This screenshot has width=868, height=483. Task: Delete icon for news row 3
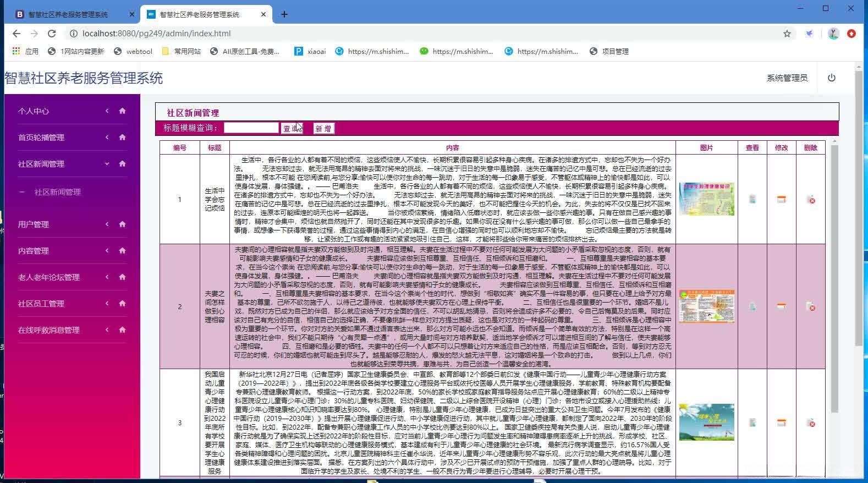coord(811,423)
